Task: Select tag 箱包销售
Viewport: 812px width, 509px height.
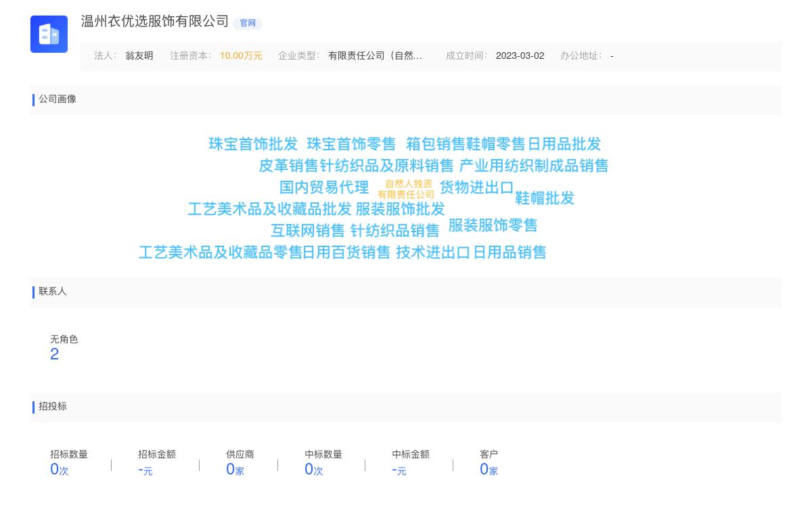Action: 436,144
